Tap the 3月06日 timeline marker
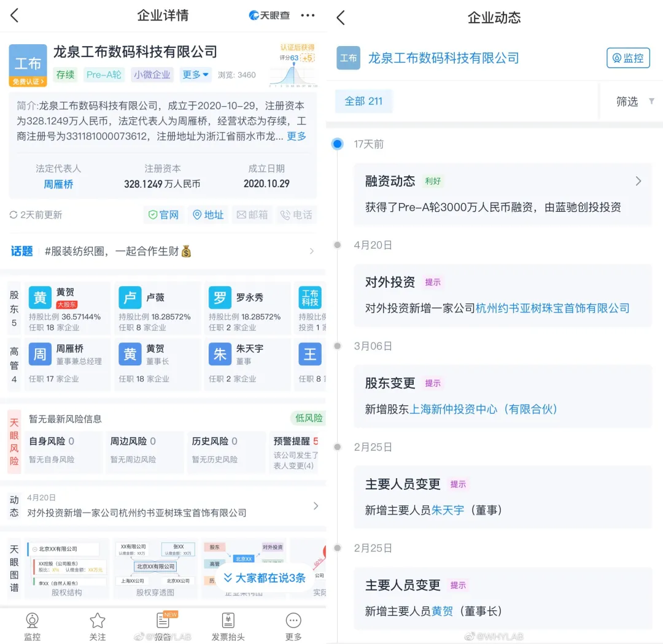The width and height of the screenshot is (663, 644). click(x=338, y=346)
